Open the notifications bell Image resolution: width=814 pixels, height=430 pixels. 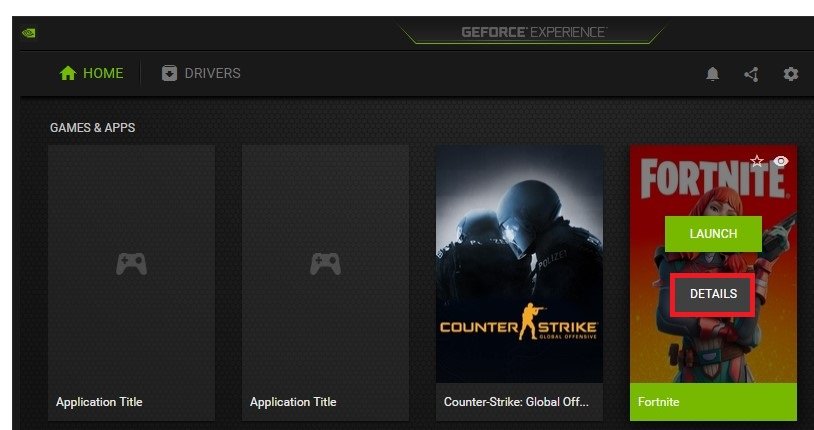[x=713, y=74]
